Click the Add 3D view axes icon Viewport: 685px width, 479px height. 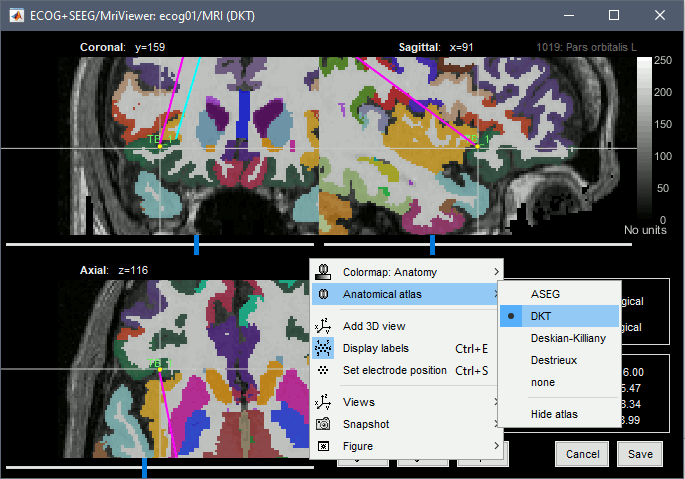(324, 326)
